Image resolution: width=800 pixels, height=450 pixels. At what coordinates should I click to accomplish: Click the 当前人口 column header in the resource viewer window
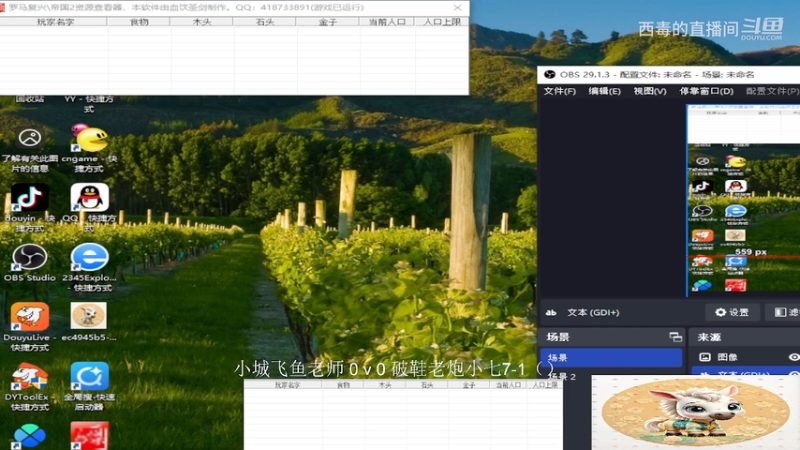[387, 22]
